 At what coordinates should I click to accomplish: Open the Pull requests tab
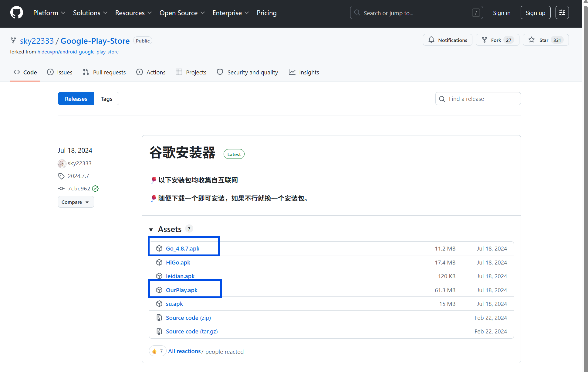click(x=104, y=72)
